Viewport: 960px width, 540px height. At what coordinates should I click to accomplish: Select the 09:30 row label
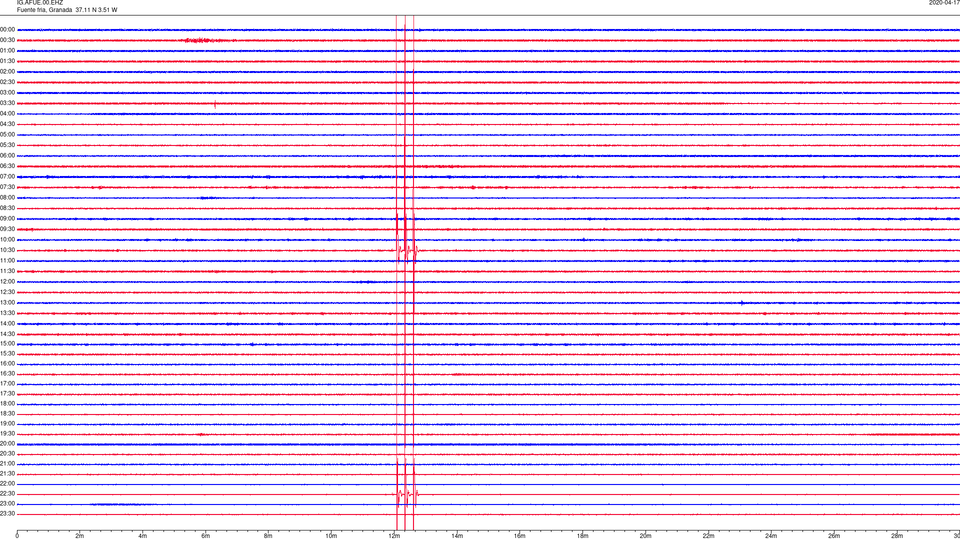point(8,229)
